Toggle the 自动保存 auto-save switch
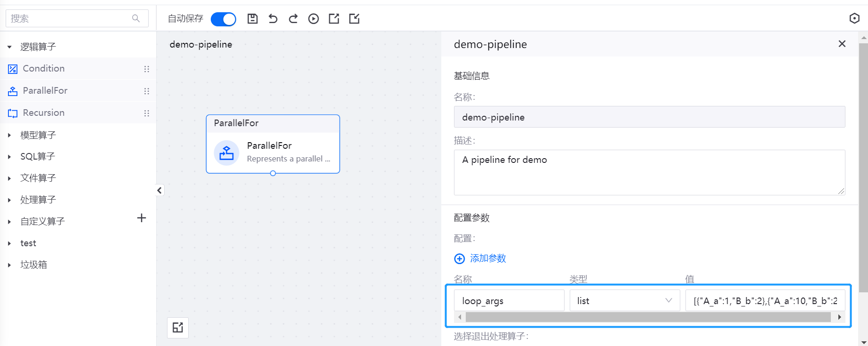868x346 pixels. 223,19
